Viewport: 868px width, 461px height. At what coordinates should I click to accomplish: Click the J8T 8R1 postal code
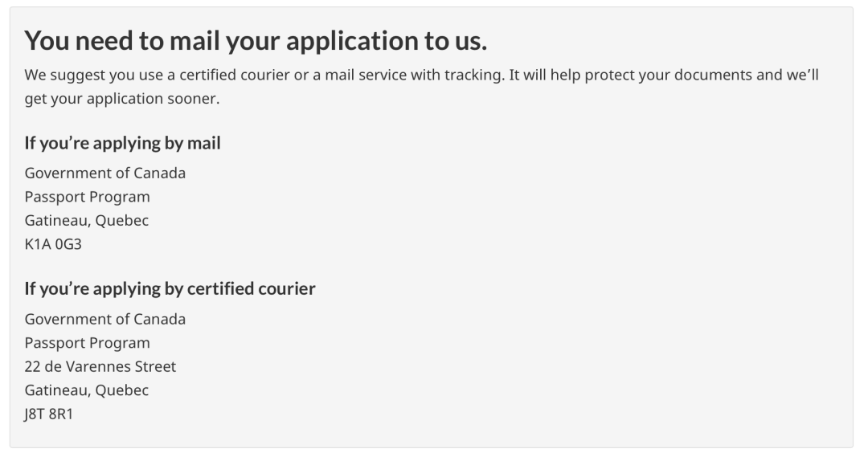point(49,414)
